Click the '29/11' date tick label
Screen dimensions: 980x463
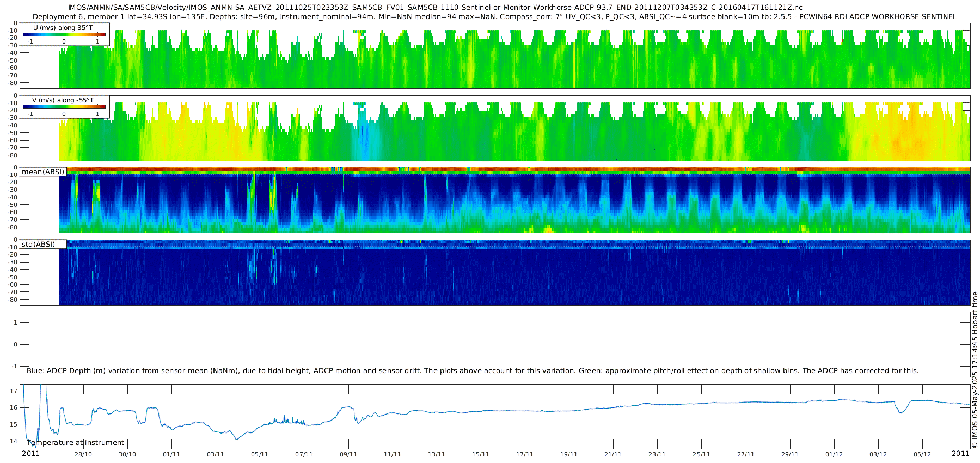tap(790, 454)
